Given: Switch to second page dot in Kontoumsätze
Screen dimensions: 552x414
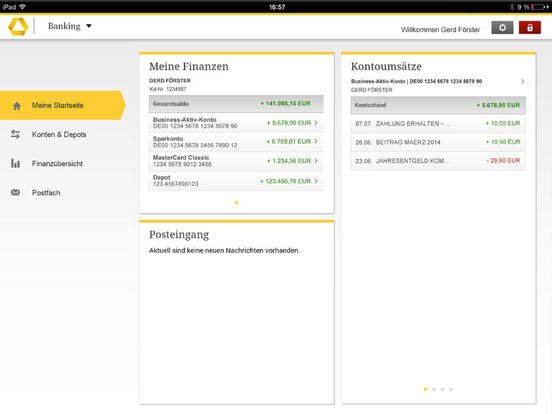Looking at the screenshot, I should point(434,389).
